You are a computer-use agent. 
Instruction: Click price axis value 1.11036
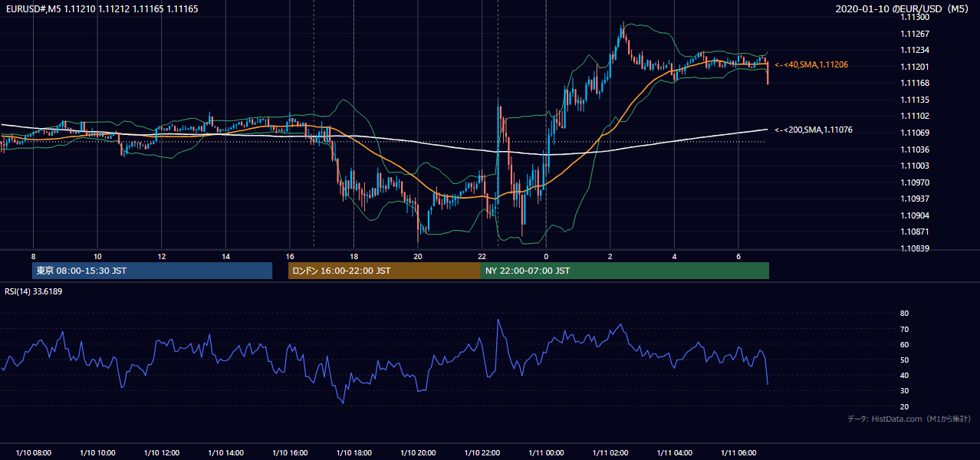click(x=913, y=149)
